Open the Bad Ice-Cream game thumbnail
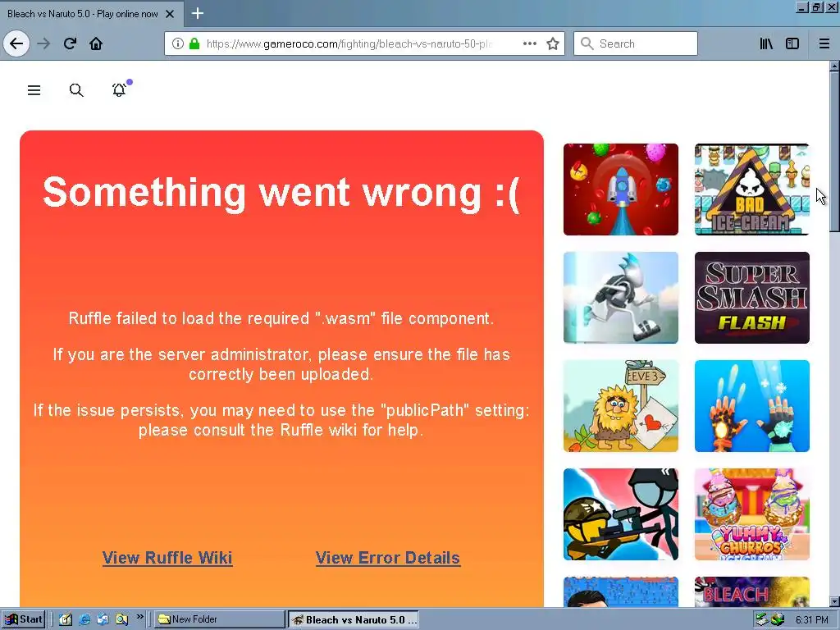 click(x=751, y=189)
